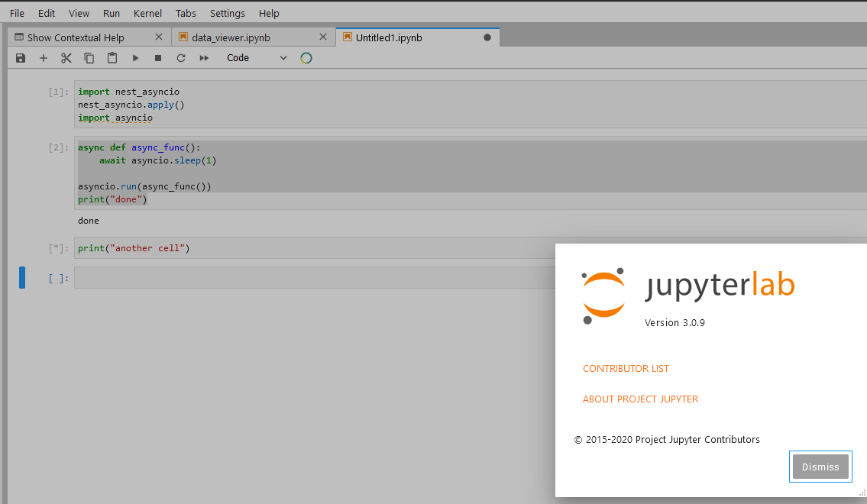Screen dimensions: 867x504
Task: Click the [2]: cell prompt
Action: point(59,147)
